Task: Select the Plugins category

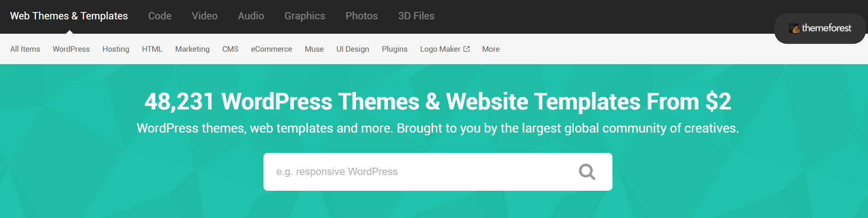Action: [x=395, y=49]
